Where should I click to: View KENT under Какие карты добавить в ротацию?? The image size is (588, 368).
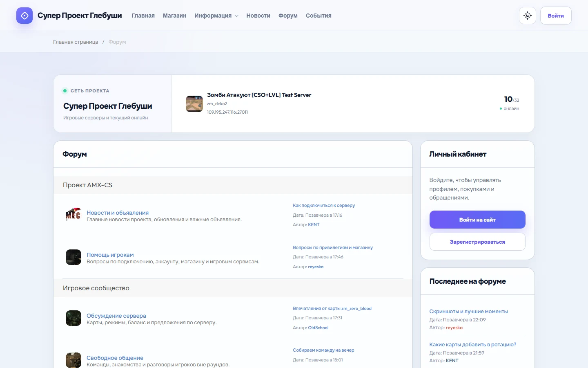click(452, 361)
